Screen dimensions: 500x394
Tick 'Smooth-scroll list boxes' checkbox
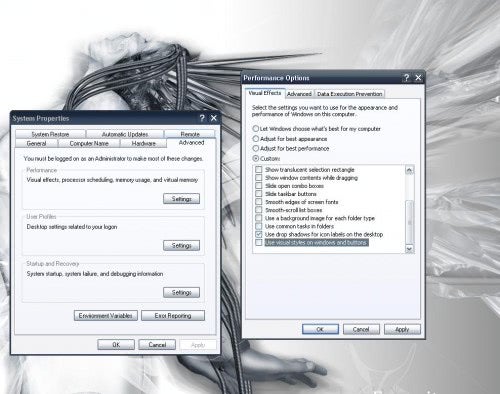coord(259,210)
